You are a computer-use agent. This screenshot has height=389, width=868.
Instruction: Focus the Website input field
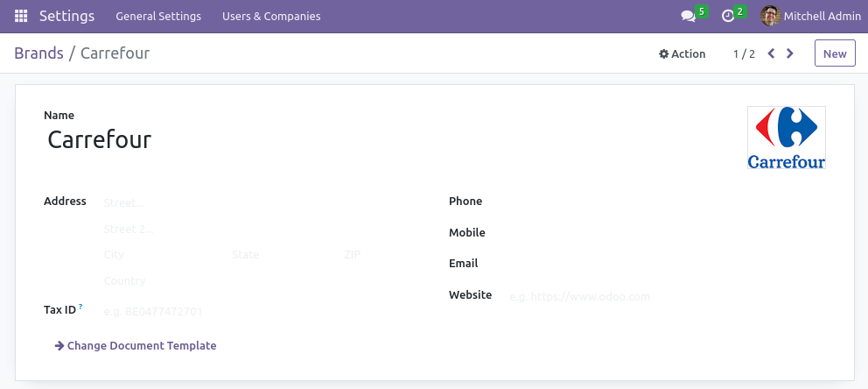(665, 296)
